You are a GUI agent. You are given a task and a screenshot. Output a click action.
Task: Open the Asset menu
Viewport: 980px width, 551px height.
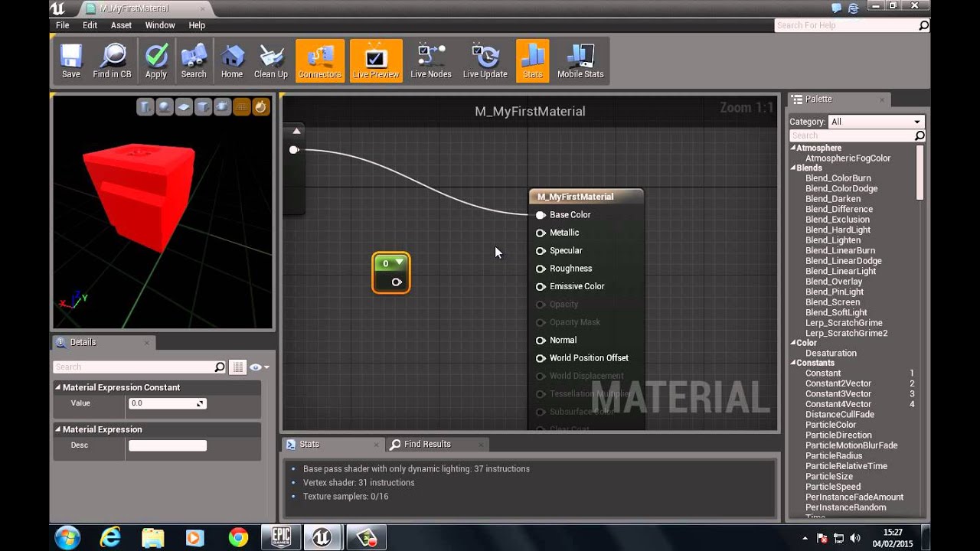pyautogui.click(x=121, y=25)
